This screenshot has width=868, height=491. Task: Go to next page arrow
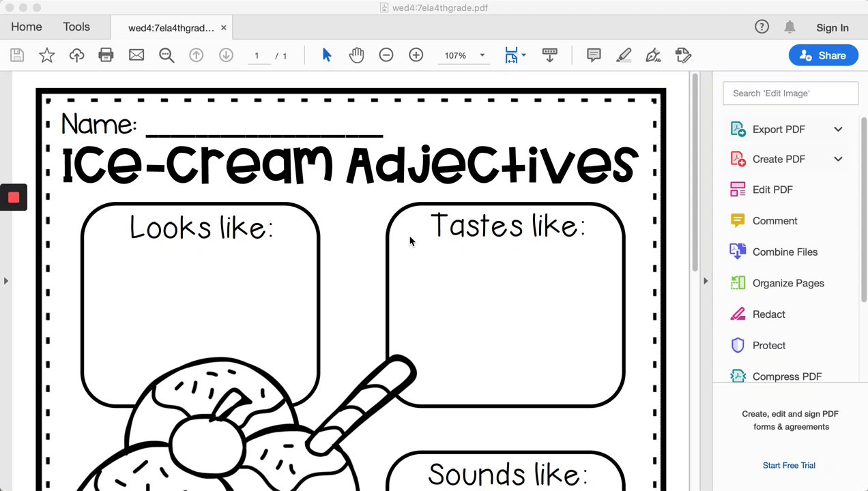pos(226,55)
